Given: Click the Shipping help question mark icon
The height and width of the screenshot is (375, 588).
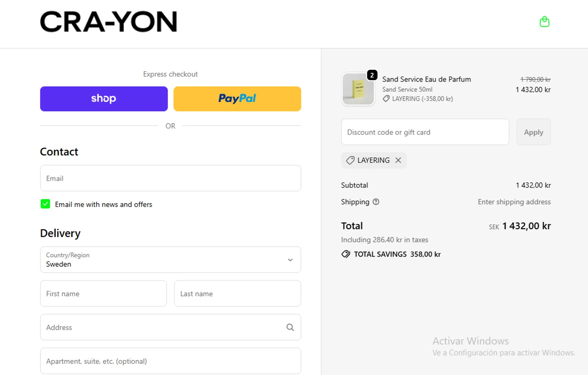Looking at the screenshot, I should coord(376,202).
